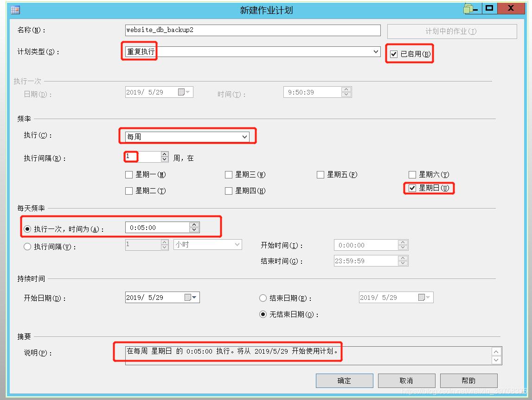Click the dialog title bar icon
Viewport: 532px width, 400px height.
click(x=15, y=8)
